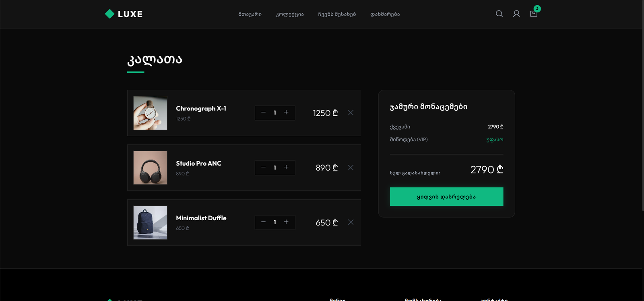The image size is (644, 301).
Task: Click the 1250 ₾ line total price
Action: pos(325,113)
